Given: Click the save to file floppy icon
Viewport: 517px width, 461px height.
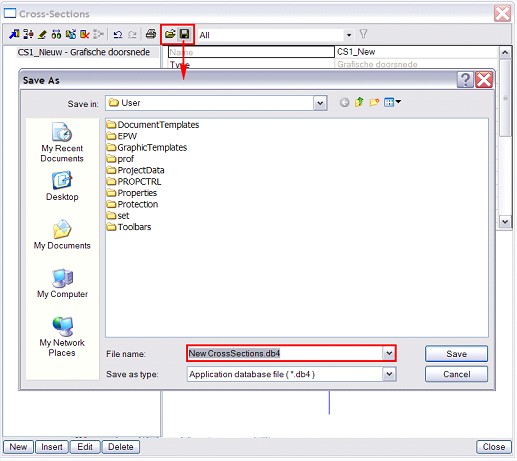Looking at the screenshot, I should point(184,34).
